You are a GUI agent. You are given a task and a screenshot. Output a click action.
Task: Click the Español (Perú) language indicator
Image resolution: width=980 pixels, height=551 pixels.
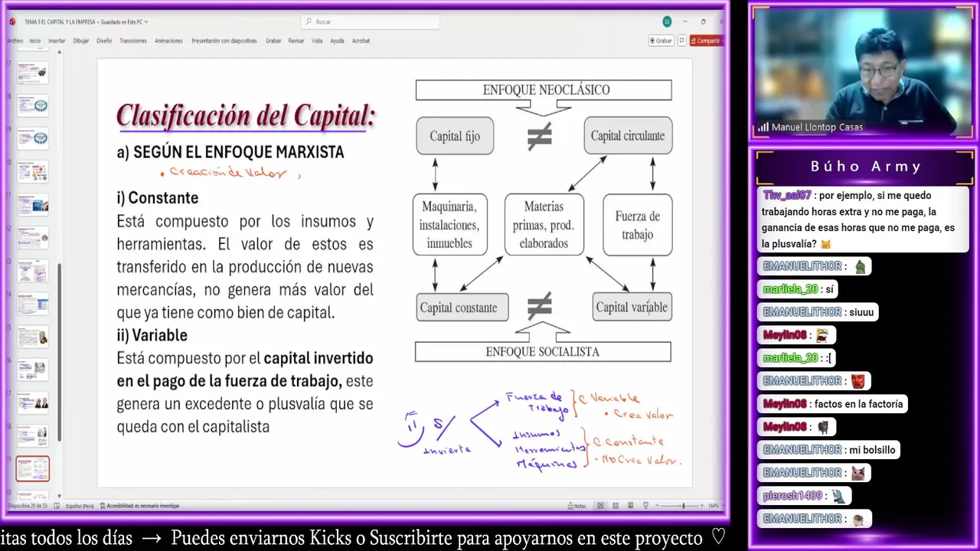click(79, 506)
